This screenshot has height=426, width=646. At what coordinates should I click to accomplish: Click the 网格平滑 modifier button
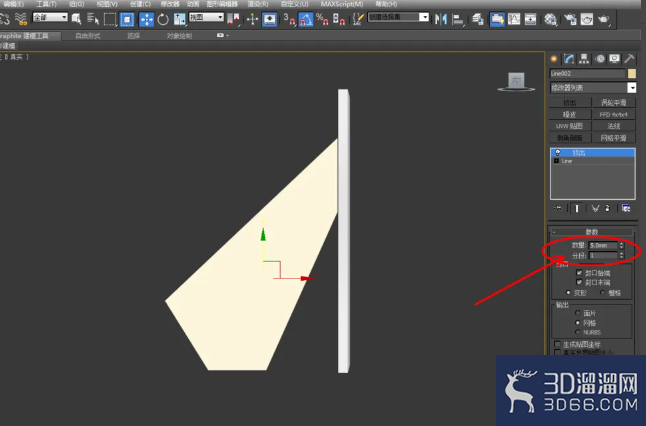613,138
